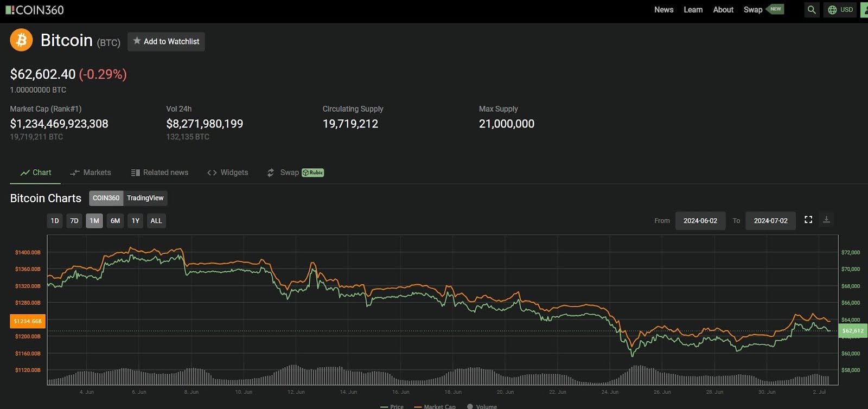Set chart range to 1M
This screenshot has width=868, height=409.
[94, 221]
